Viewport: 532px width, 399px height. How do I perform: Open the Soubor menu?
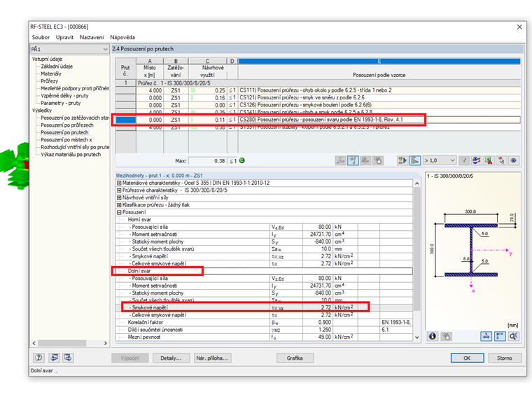41,37
